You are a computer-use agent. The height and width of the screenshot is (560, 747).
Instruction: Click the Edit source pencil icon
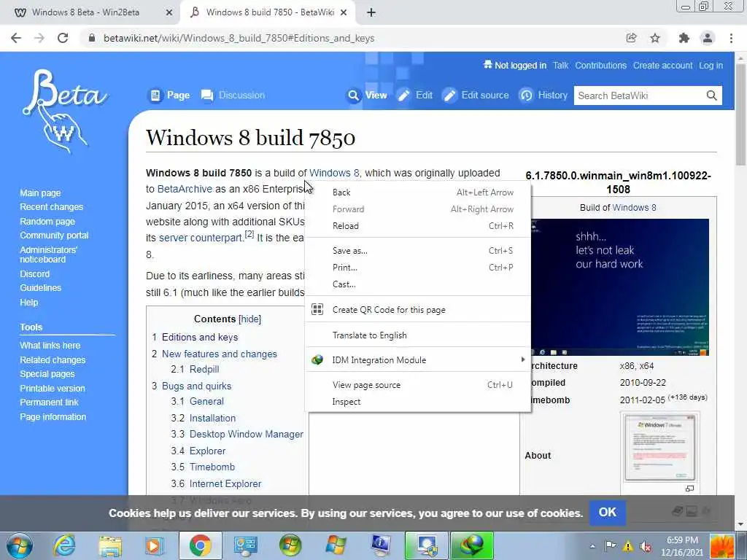(x=449, y=96)
